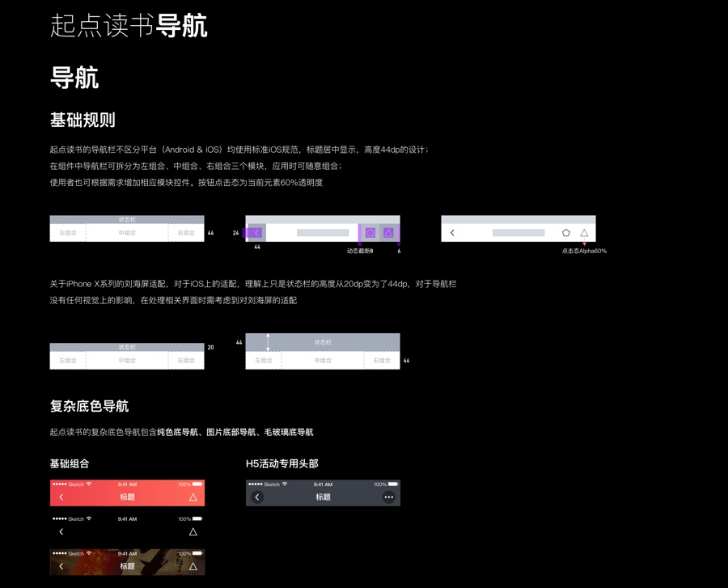The image size is (728, 588).
Task: Select the back arrow in the H5 dark header
Action: click(x=256, y=497)
